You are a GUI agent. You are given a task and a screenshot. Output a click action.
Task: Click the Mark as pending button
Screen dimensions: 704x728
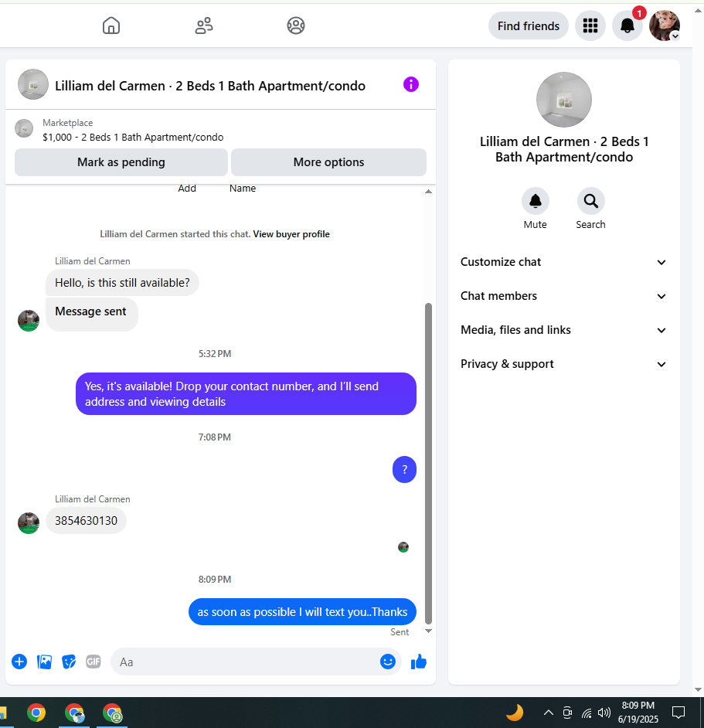121,162
